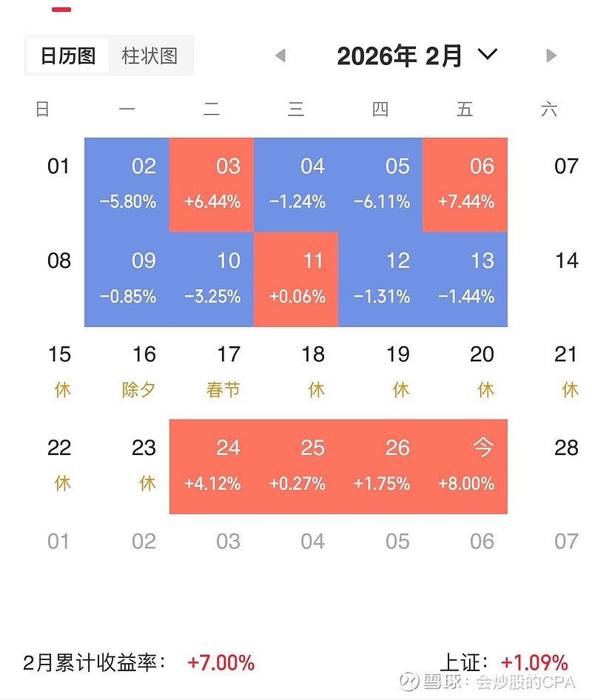
Task: Switch to 柱状图 bar chart tab
Action: coord(149,56)
